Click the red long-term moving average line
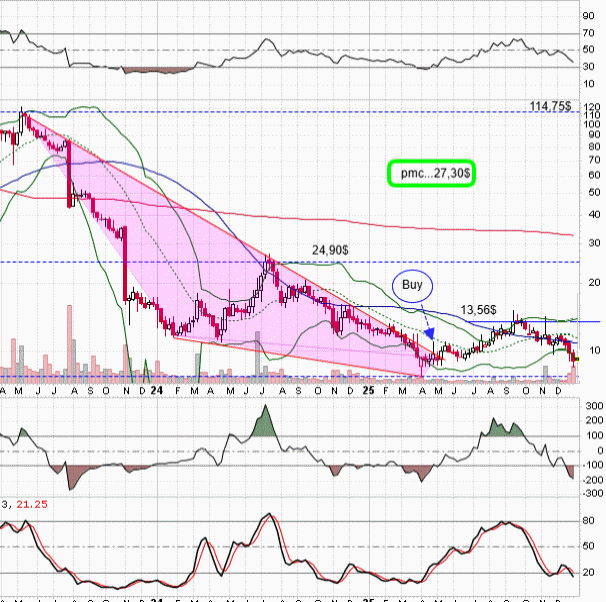 click(x=400, y=222)
